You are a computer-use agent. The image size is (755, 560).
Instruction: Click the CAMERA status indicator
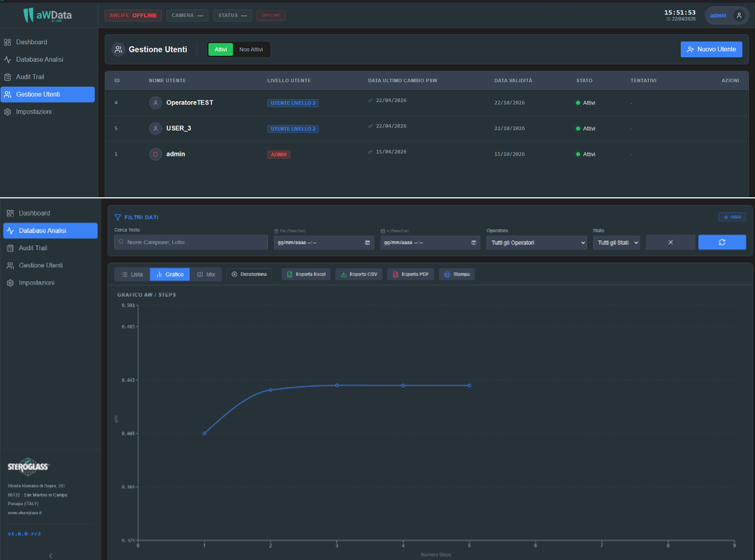click(x=187, y=15)
